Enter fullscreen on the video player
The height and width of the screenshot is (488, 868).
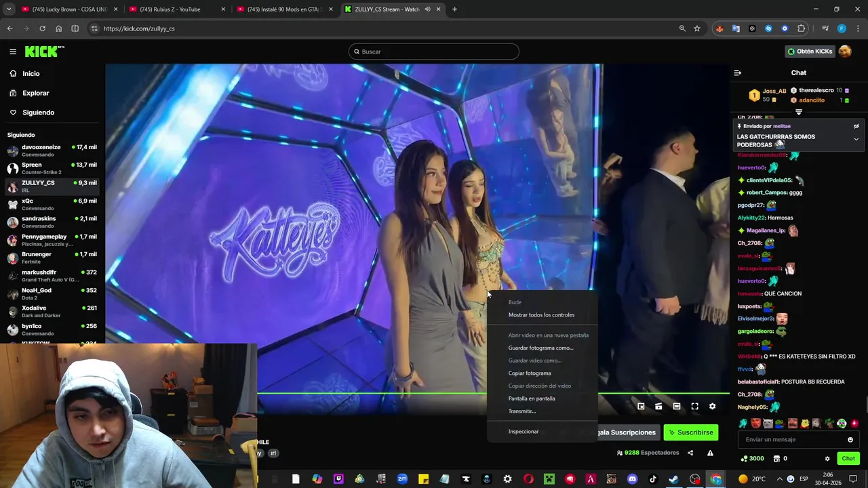(x=694, y=406)
